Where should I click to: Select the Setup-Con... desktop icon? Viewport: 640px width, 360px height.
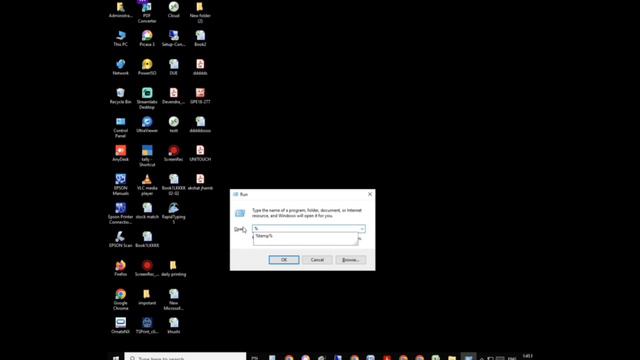click(173, 38)
